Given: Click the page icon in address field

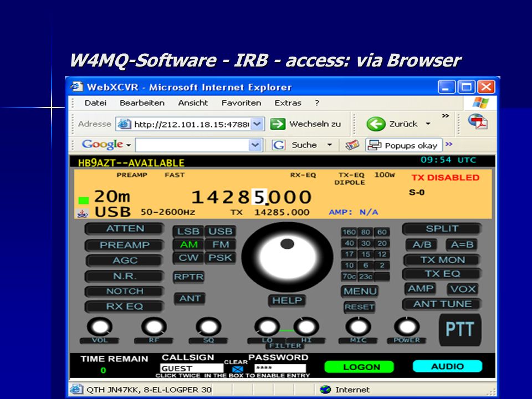Looking at the screenshot, I should click(x=124, y=124).
